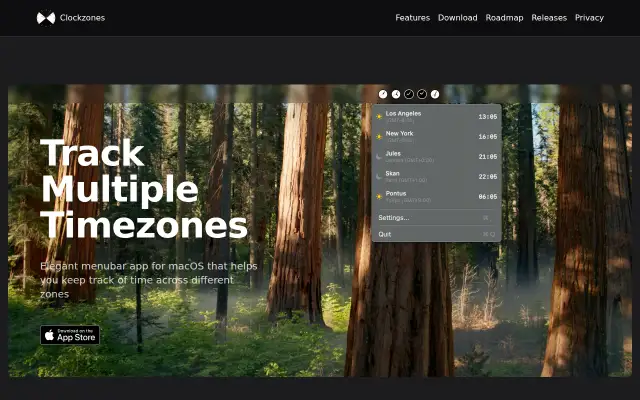Click the Download on the App Store badge
The width and height of the screenshot is (640, 400).
[70, 335]
